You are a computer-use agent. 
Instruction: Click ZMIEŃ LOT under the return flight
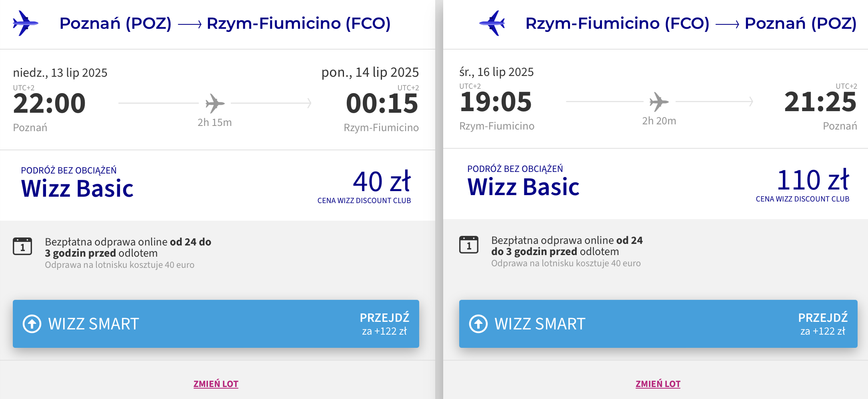658,384
